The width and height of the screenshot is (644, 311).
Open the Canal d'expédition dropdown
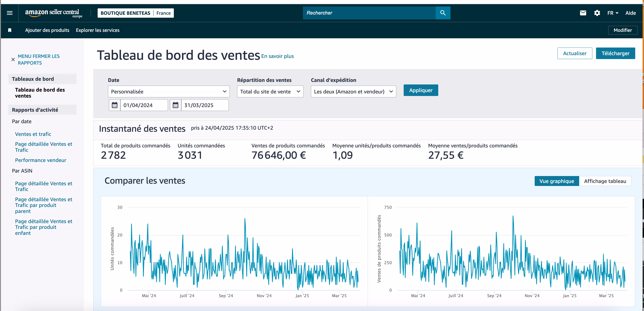353,92
